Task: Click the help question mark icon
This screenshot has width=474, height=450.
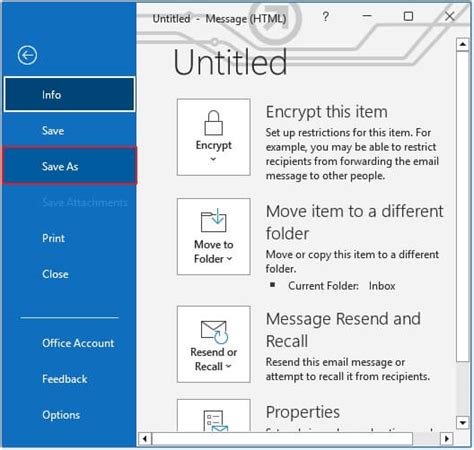Action: [326, 16]
